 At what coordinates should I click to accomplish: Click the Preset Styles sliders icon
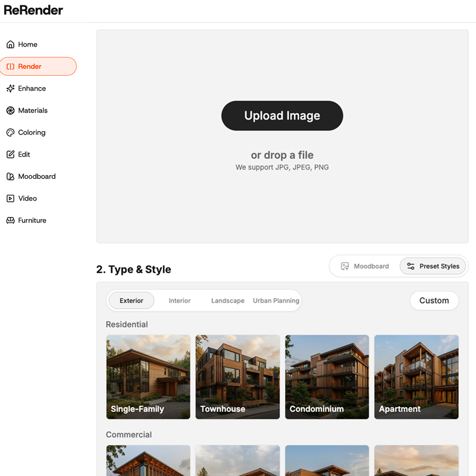411,266
